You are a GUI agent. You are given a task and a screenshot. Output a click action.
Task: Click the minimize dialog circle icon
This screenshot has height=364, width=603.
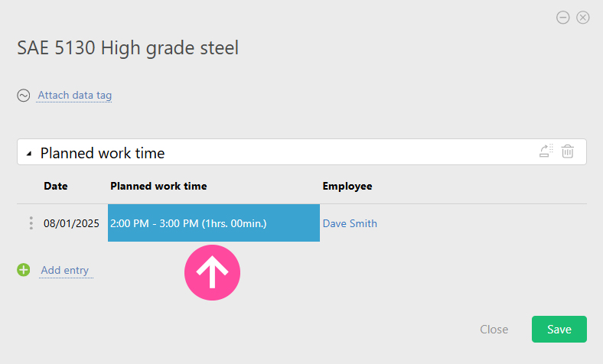pos(562,18)
